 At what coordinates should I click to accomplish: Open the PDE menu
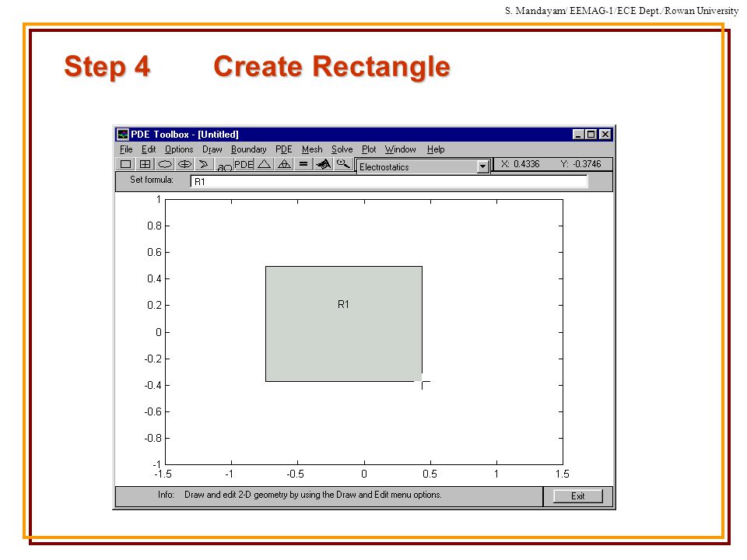[x=283, y=149]
